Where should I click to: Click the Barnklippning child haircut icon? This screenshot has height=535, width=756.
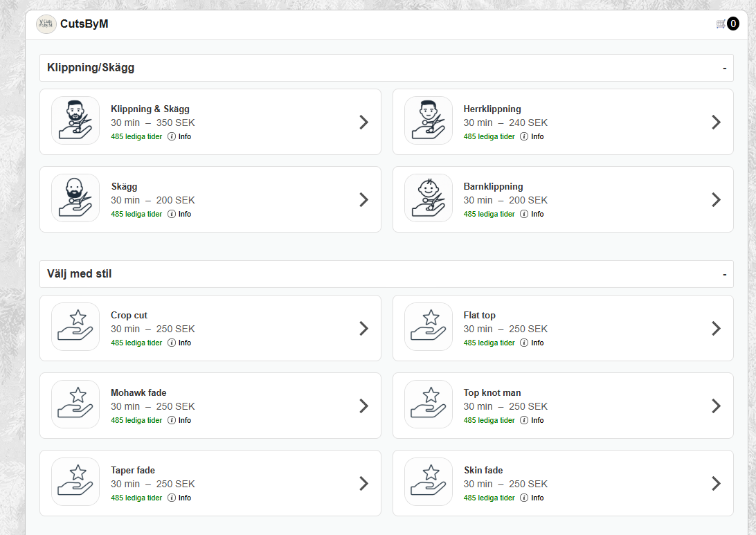coord(429,199)
